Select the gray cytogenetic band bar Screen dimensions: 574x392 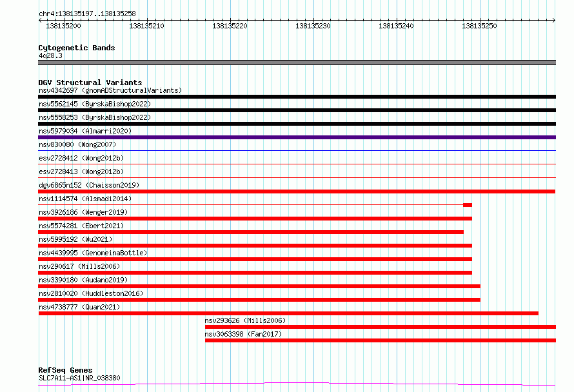point(297,63)
